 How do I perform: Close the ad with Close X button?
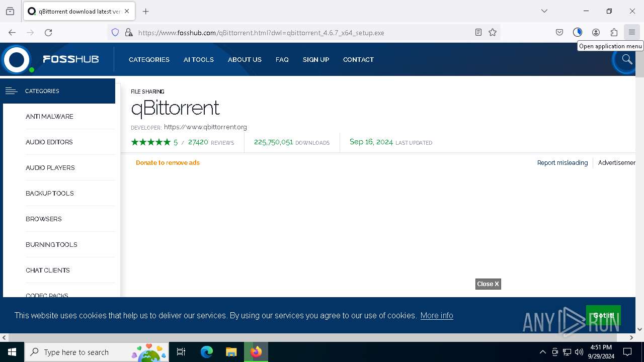pos(488,284)
